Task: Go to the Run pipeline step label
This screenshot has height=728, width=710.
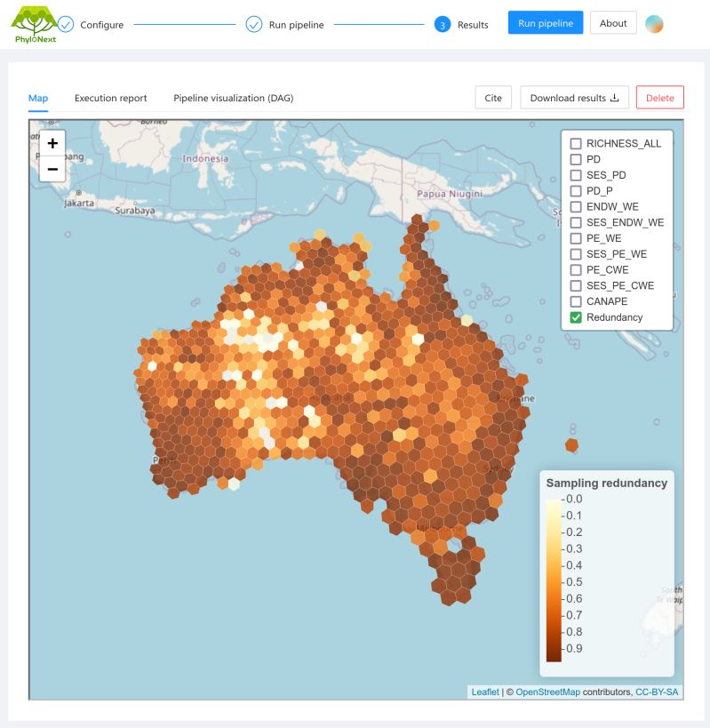Action: pos(296,25)
